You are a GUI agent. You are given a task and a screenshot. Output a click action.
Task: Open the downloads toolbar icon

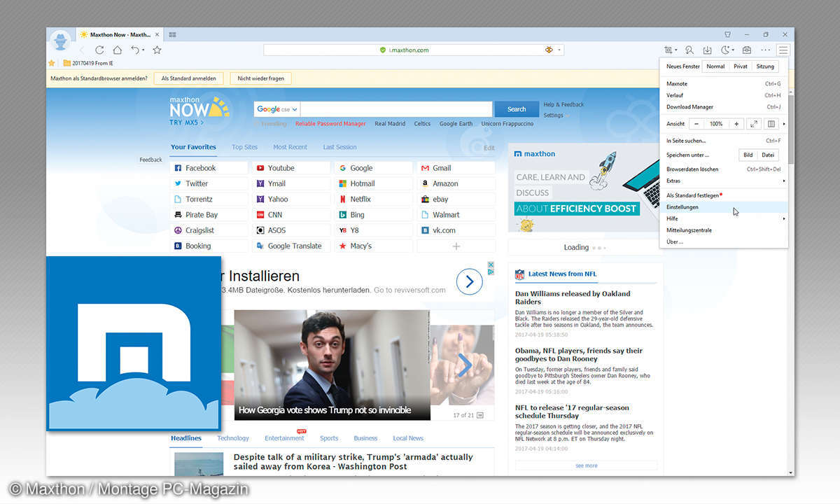(707, 50)
